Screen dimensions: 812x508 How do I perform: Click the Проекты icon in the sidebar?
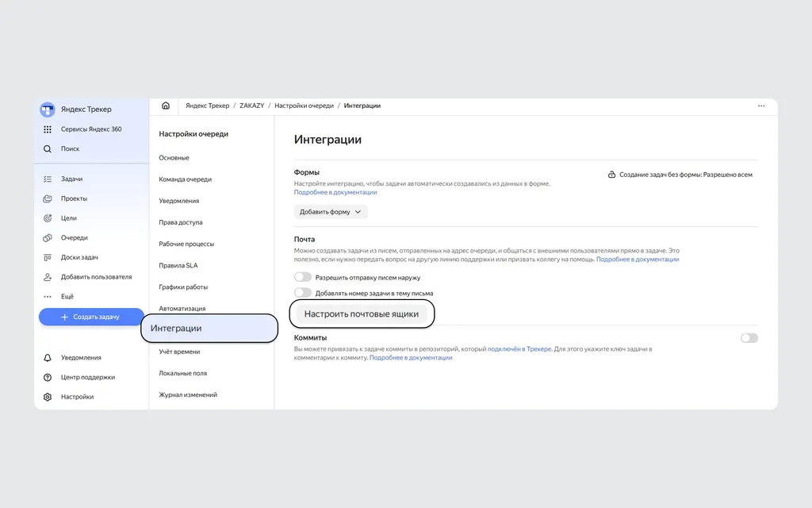tap(48, 198)
